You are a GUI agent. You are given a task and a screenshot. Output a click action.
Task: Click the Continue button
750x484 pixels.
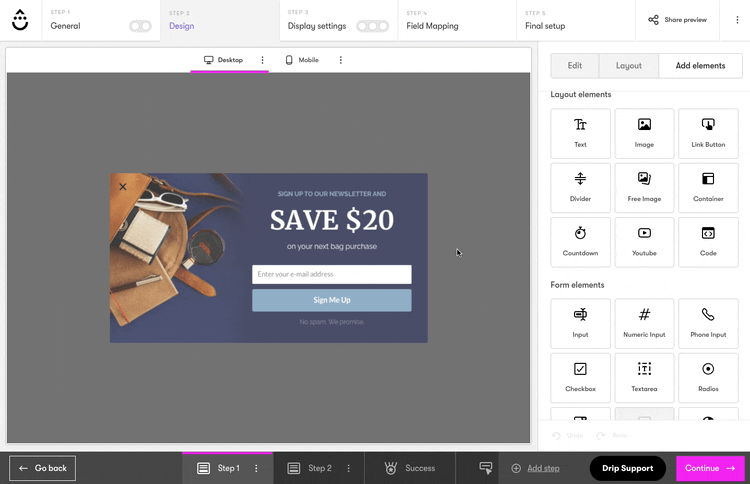pos(710,468)
